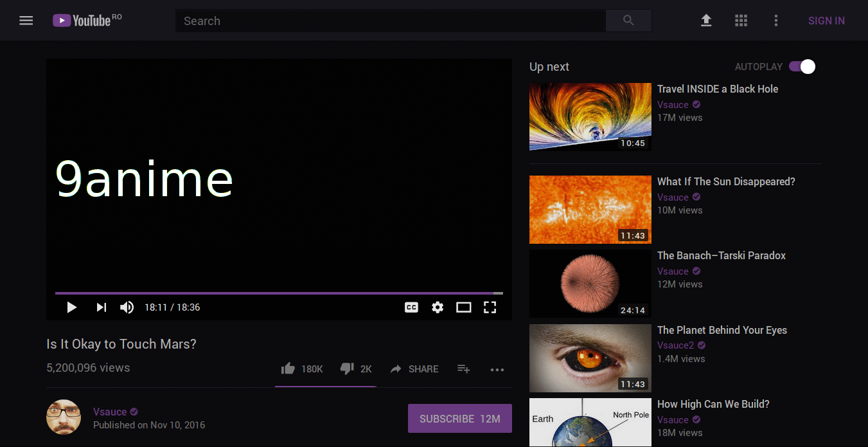Image resolution: width=868 pixels, height=447 pixels.
Task: Click SIGN IN
Action: tap(826, 21)
